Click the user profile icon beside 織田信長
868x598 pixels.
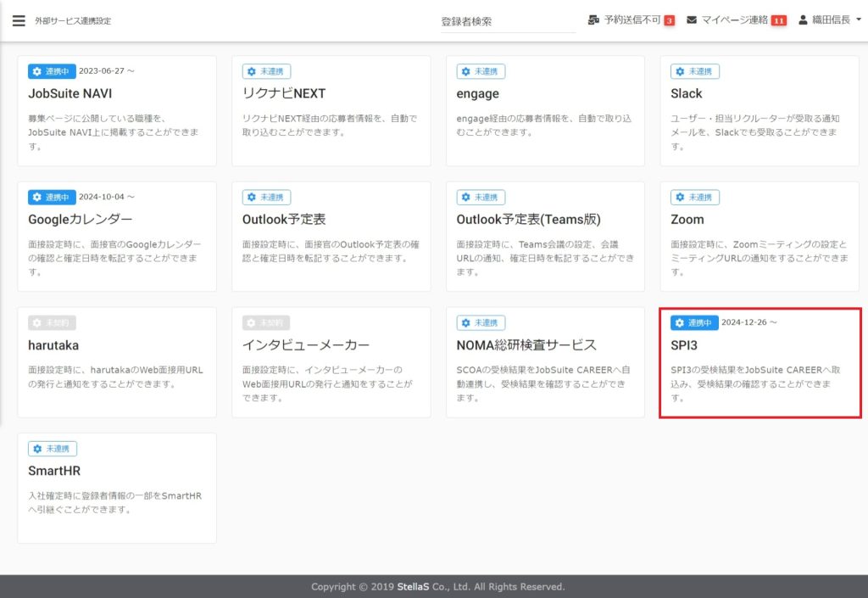[804, 20]
